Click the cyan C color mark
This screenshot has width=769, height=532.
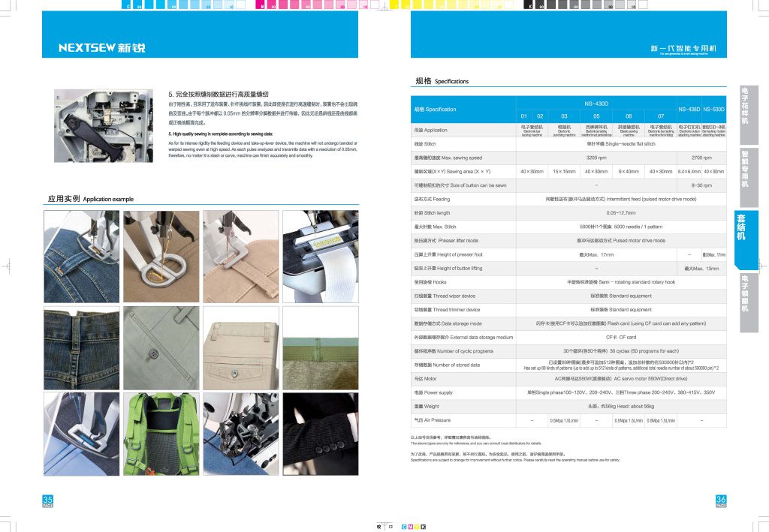[x=404, y=527]
